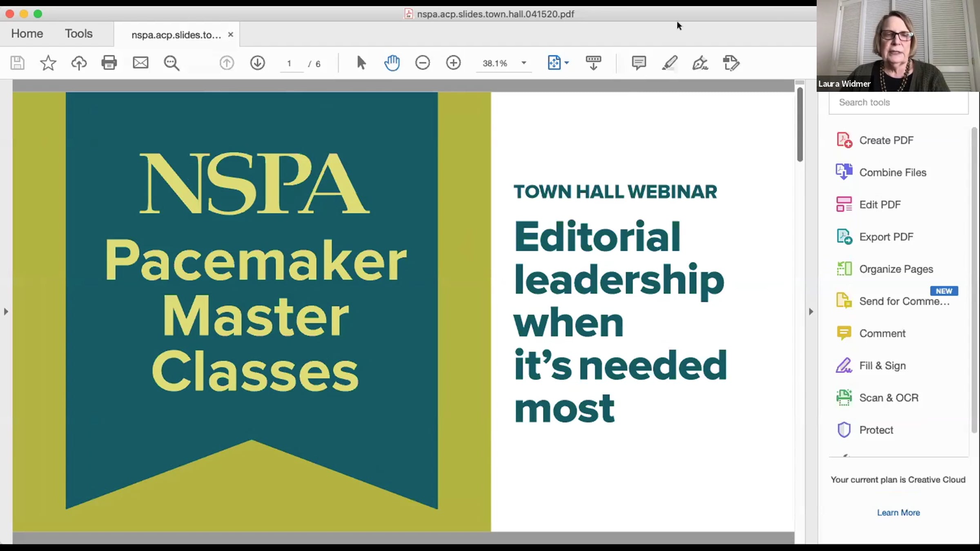Click the zoom percentage value 38.1%
This screenshot has height=551, width=980.
pyautogui.click(x=495, y=63)
